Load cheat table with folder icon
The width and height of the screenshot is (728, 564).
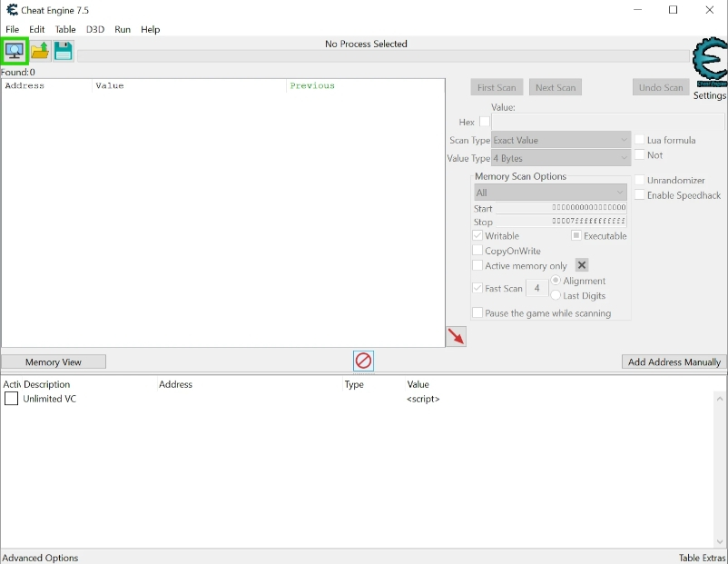(40, 51)
